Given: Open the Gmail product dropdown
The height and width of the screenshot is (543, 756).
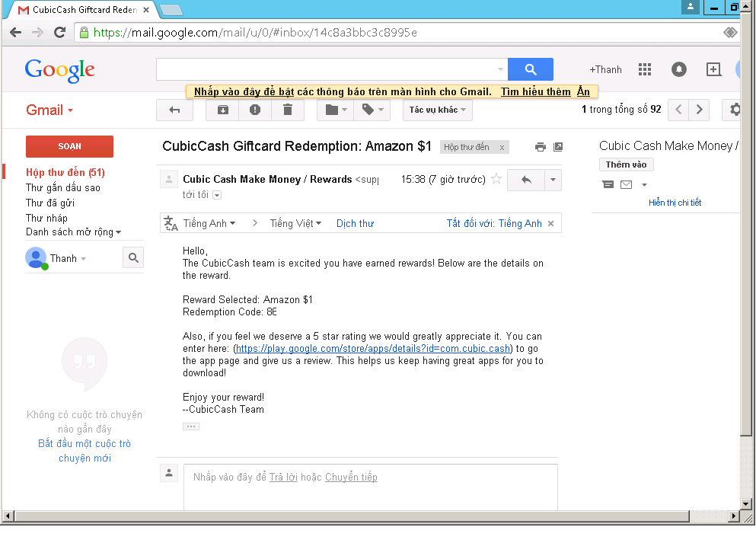Looking at the screenshot, I should (x=49, y=110).
